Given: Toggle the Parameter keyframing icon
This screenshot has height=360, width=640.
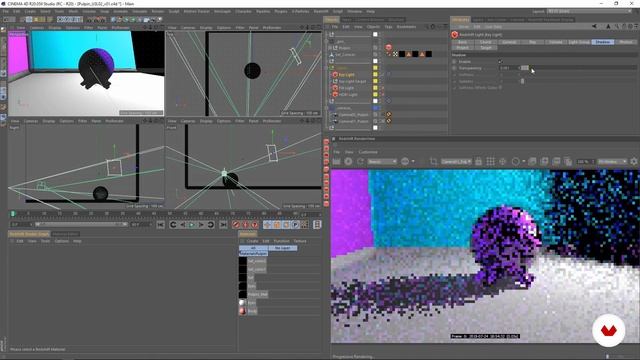Looking at the screenshot, I should pyautogui.click(x=296, y=225).
